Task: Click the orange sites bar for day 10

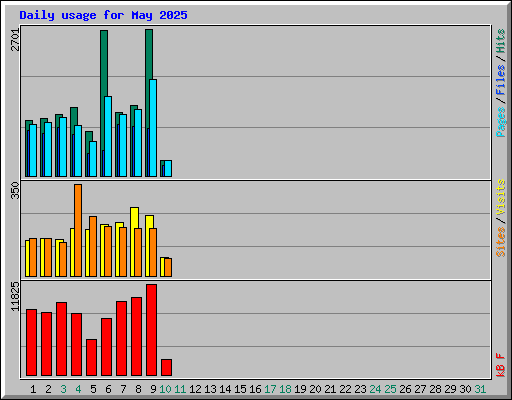Action: 168,267
